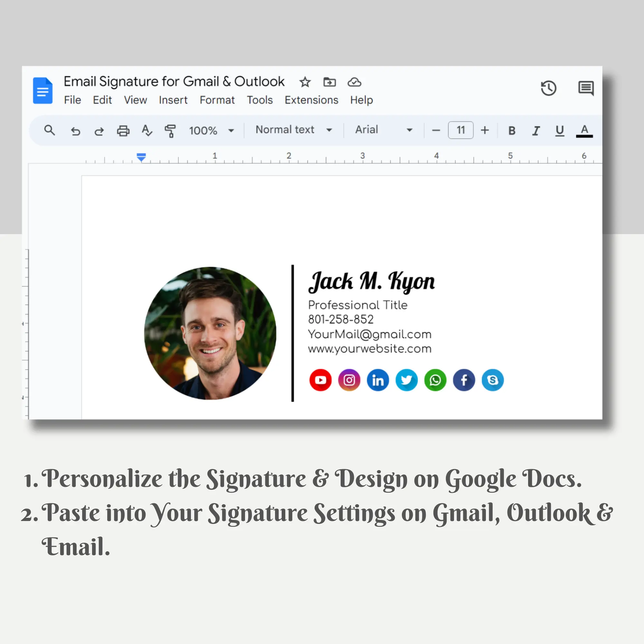Open the Edit menu
This screenshot has width=644, height=644.
(102, 100)
